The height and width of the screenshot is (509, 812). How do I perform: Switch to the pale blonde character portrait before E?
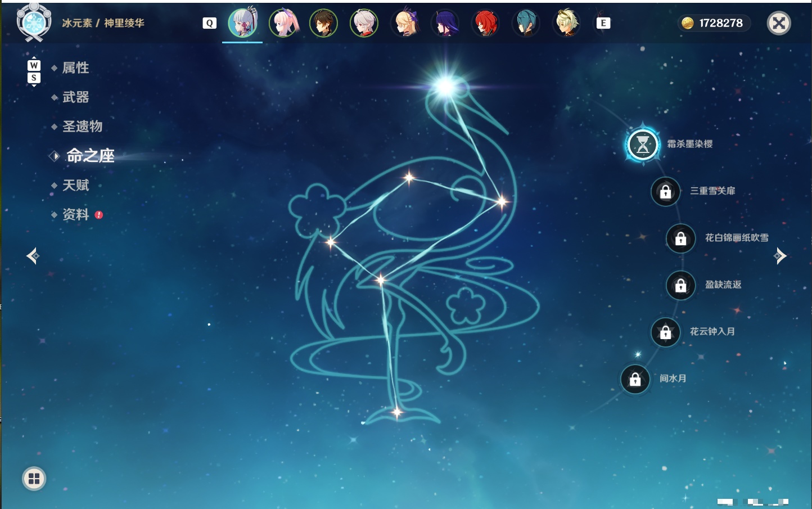(567, 23)
